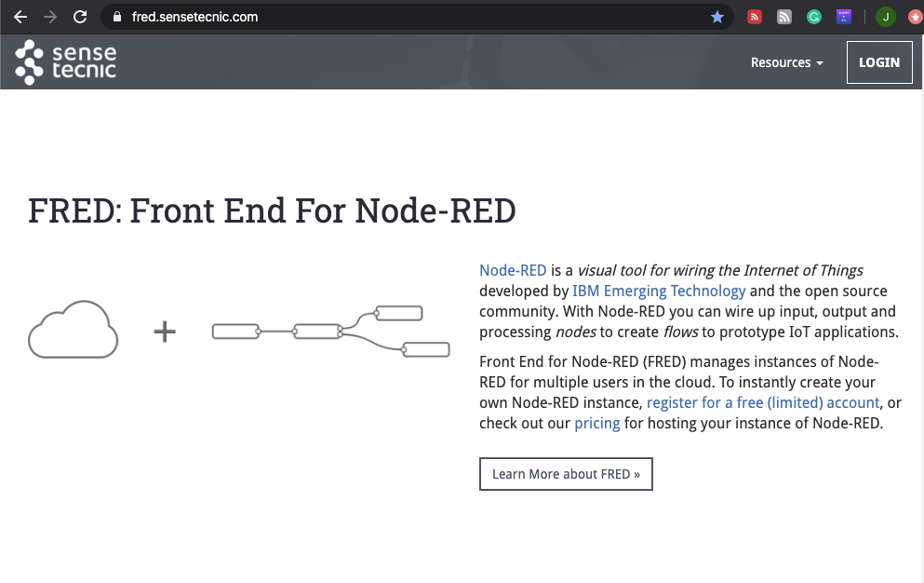Image resolution: width=924 pixels, height=583 pixels.
Task: Open the purple extension icon
Action: click(844, 17)
